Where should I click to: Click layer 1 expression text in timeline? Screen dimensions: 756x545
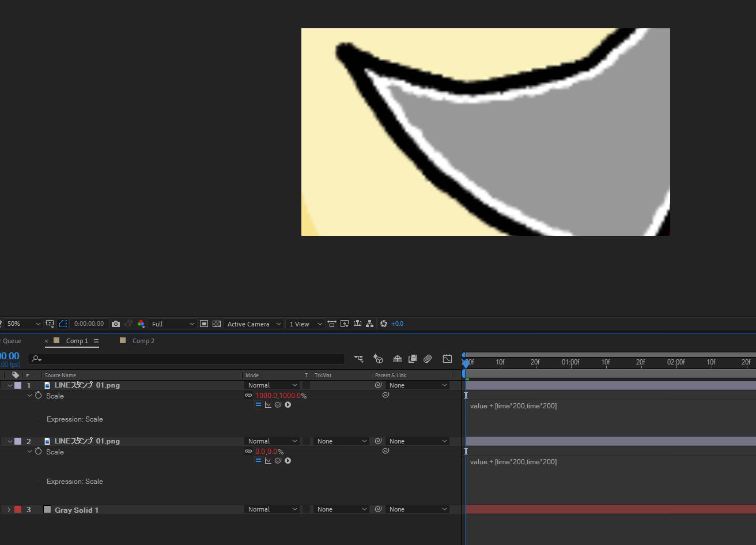pos(513,406)
